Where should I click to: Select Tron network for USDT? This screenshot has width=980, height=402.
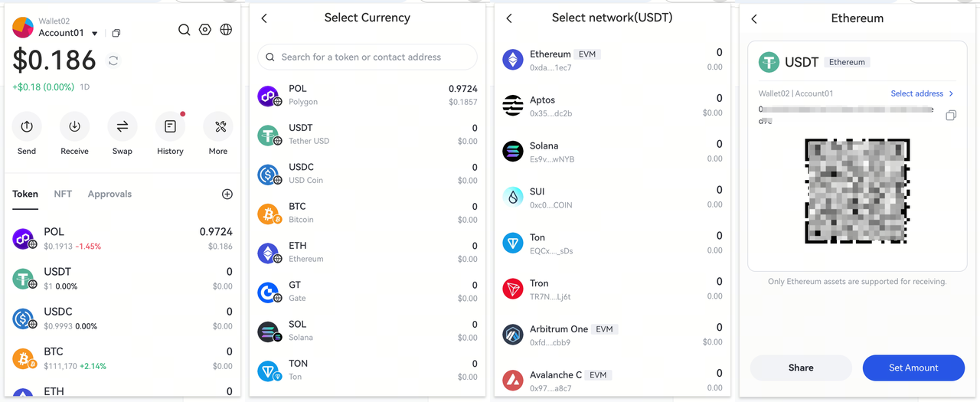click(x=612, y=289)
